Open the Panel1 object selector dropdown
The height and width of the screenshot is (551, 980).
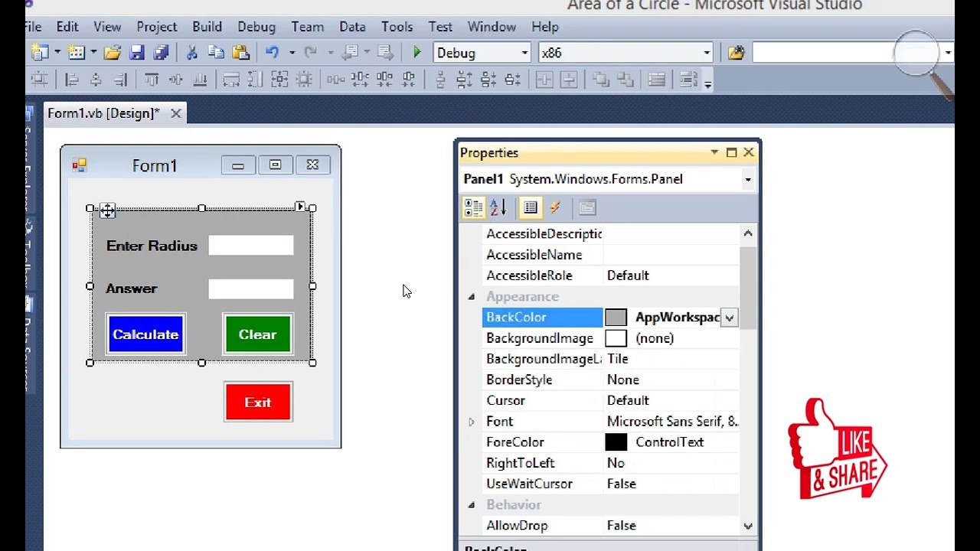(x=748, y=180)
